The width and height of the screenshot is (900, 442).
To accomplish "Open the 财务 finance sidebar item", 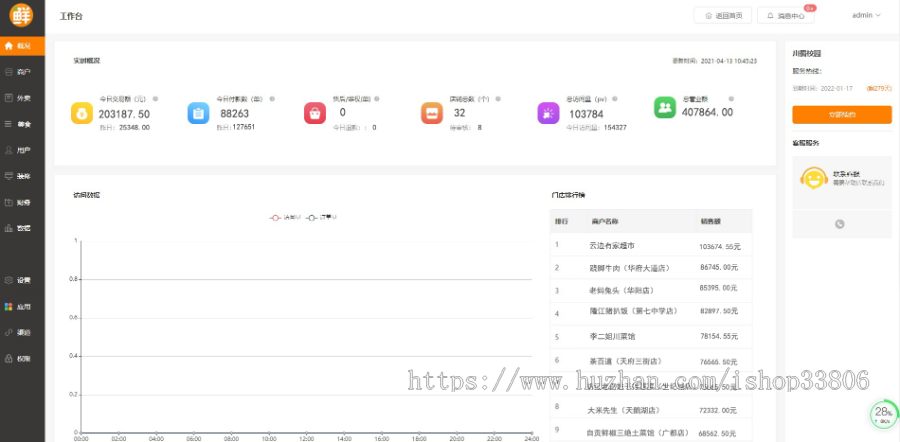I will pos(22,202).
